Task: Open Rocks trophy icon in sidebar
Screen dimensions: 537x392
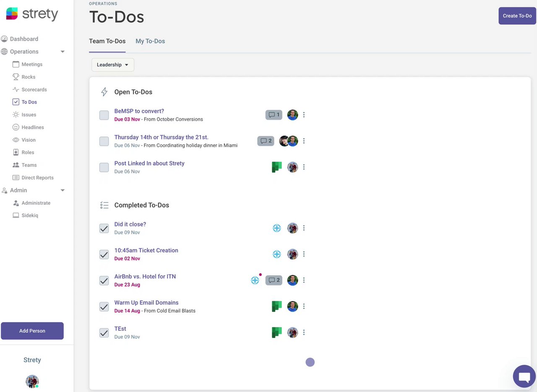Action: (x=16, y=77)
